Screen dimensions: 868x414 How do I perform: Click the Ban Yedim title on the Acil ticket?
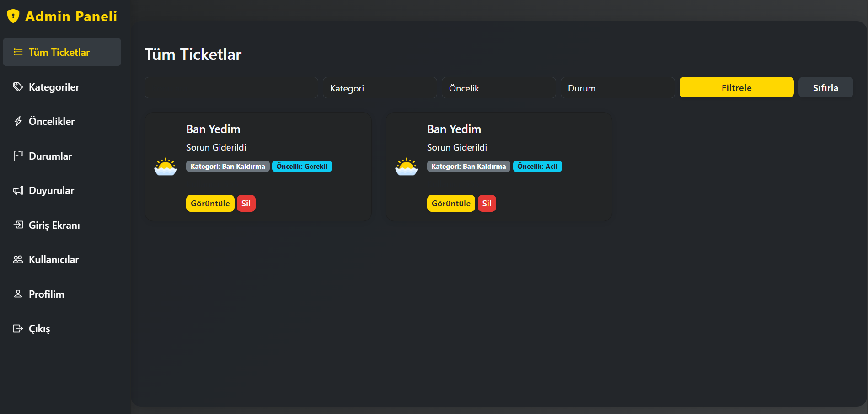click(x=454, y=129)
